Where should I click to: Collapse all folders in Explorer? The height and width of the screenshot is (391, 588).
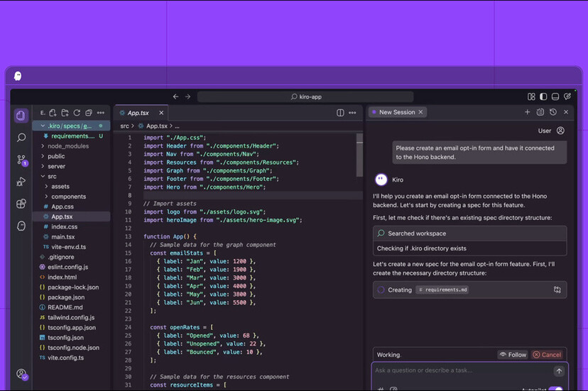(x=89, y=113)
